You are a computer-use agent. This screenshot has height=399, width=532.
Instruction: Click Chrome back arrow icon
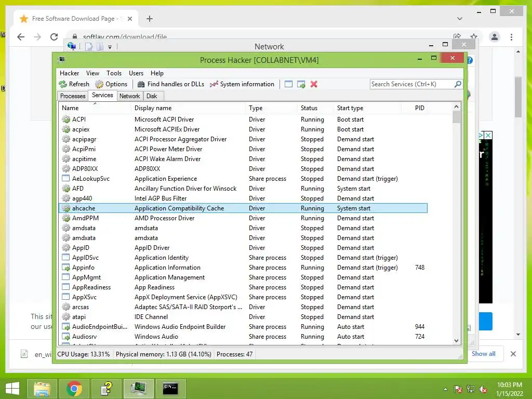(x=21, y=37)
